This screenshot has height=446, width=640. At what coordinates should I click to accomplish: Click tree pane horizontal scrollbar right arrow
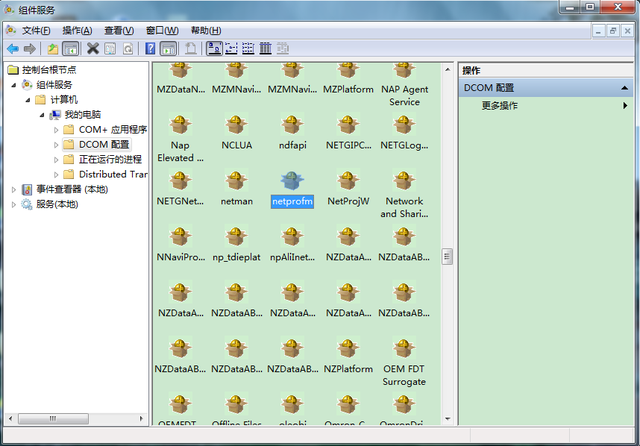click(141, 418)
